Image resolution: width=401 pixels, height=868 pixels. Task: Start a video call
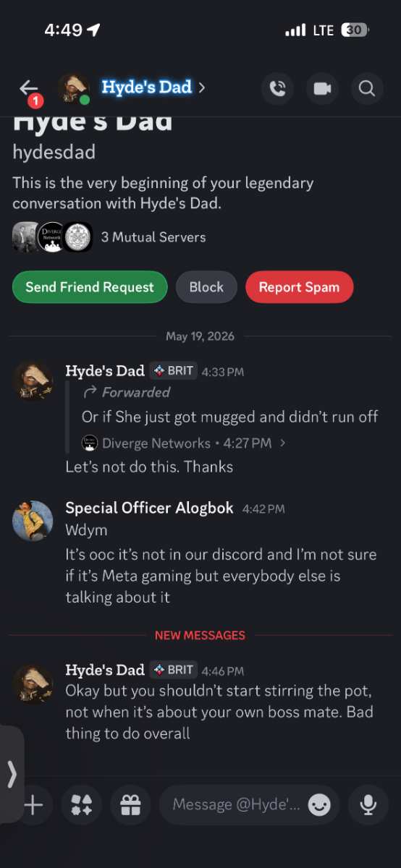pyautogui.click(x=322, y=88)
